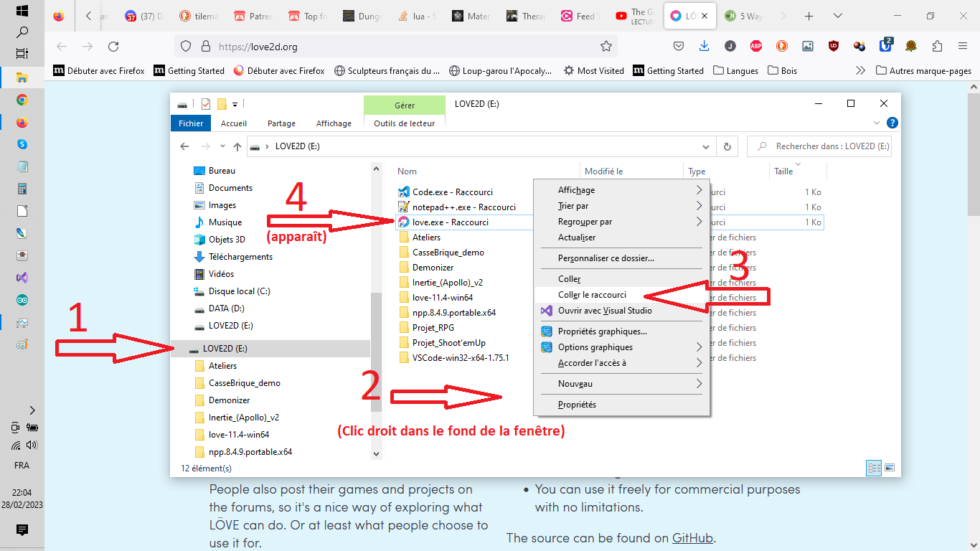980x551 pixels.
Task: Expand the Explorer ribbon chevron
Action: point(877,123)
